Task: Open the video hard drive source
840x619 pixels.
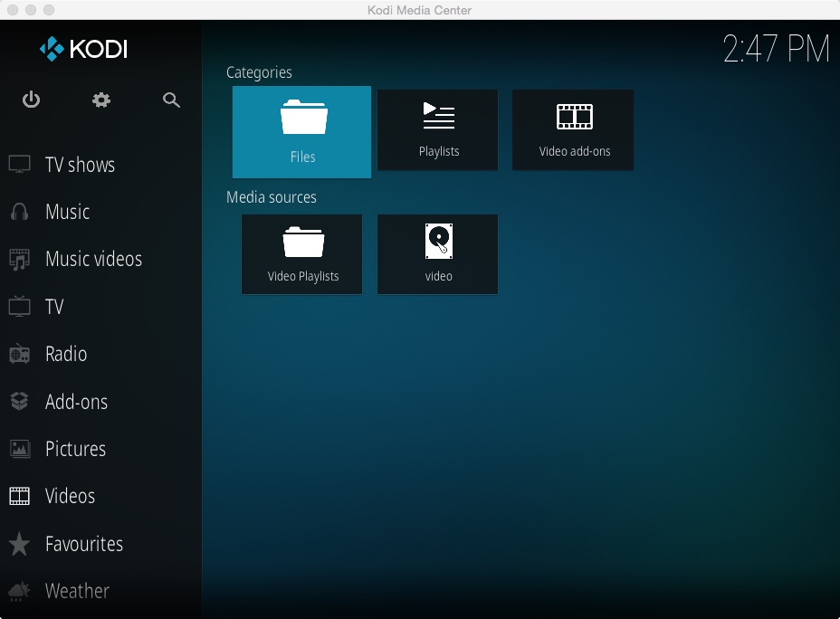Action: tap(438, 254)
